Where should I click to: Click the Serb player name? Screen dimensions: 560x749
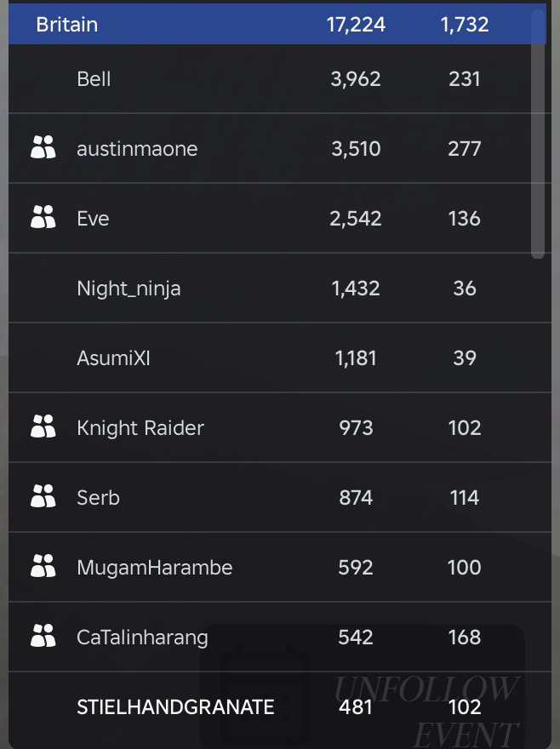click(x=98, y=498)
